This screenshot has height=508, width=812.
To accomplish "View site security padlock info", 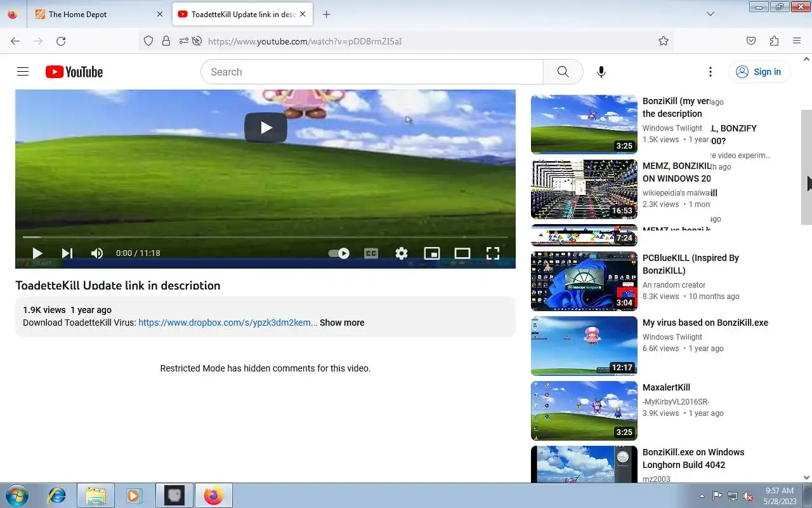I will coord(166,41).
